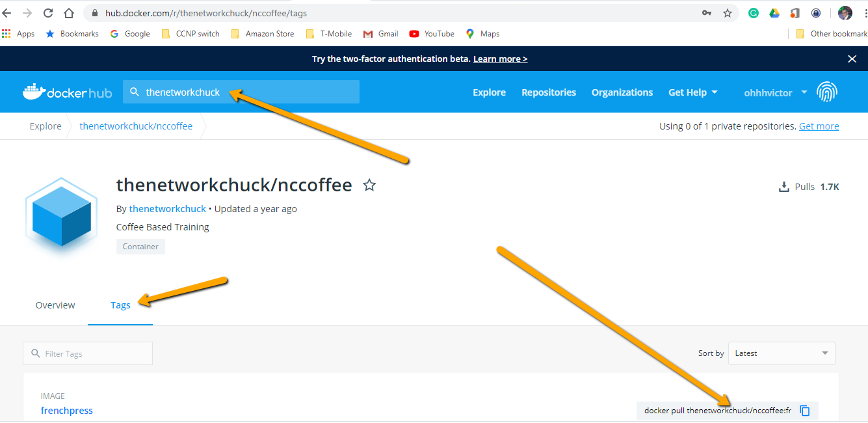Bookmark this page with the star icon

727,12
